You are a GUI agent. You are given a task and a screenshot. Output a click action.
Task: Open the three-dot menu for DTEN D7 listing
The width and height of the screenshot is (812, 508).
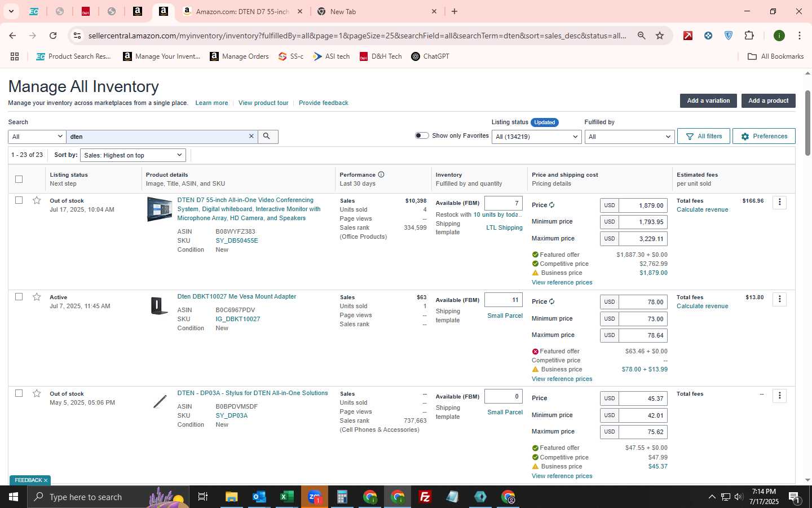coord(779,202)
